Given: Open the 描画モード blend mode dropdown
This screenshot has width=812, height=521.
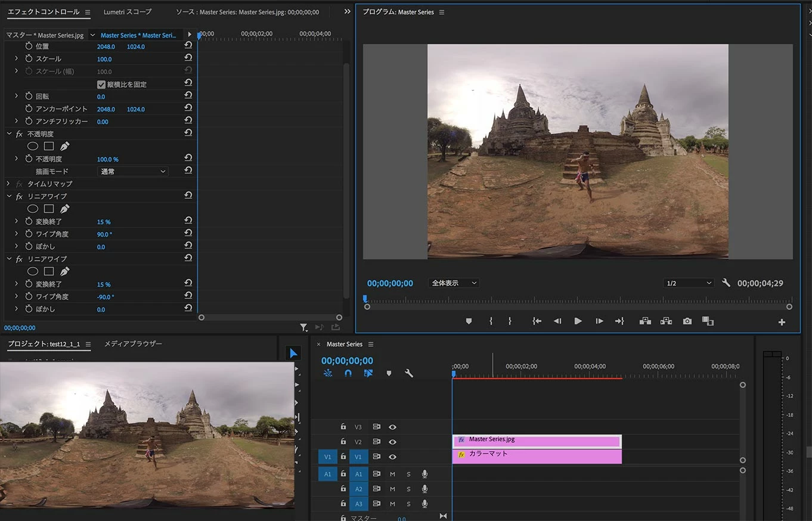Looking at the screenshot, I should pyautogui.click(x=132, y=171).
